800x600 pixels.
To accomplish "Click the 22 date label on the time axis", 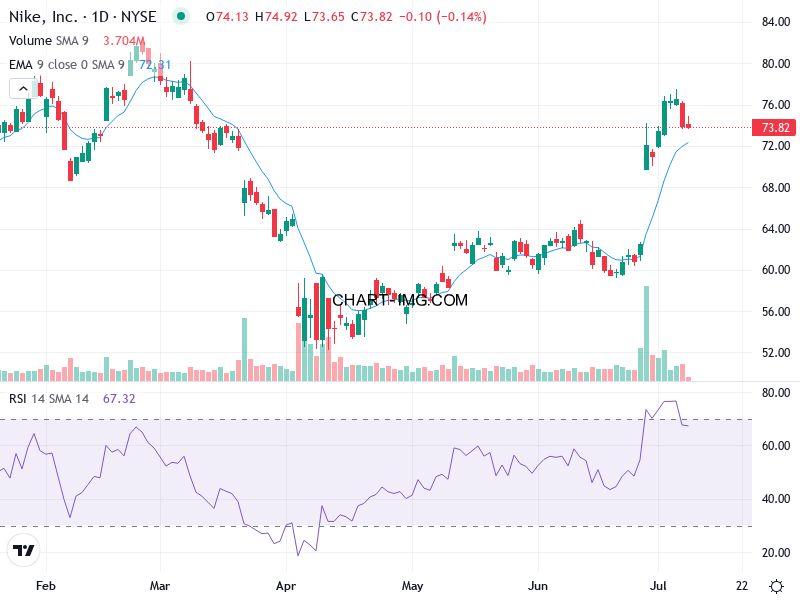I will tap(742, 586).
